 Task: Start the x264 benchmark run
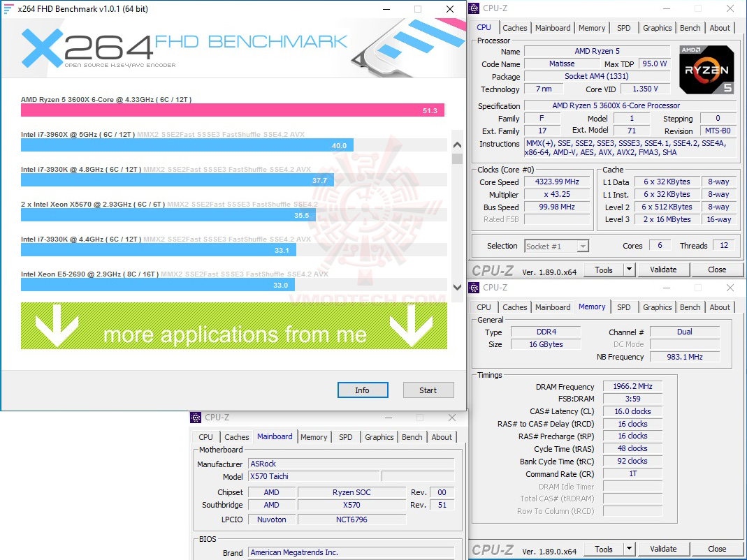point(428,390)
